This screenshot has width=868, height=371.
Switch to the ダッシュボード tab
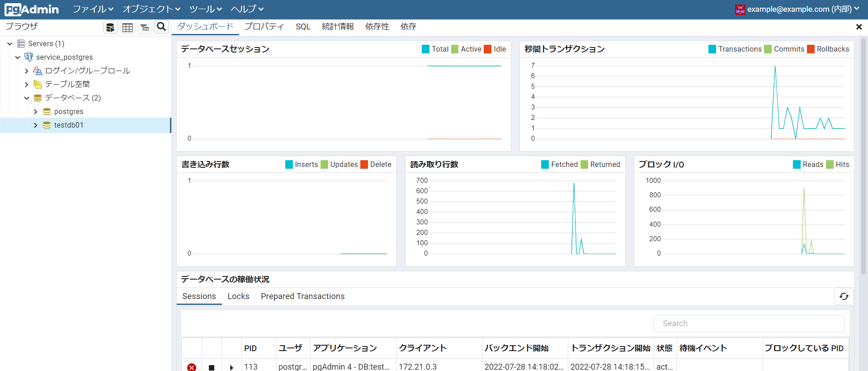[205, 27]
